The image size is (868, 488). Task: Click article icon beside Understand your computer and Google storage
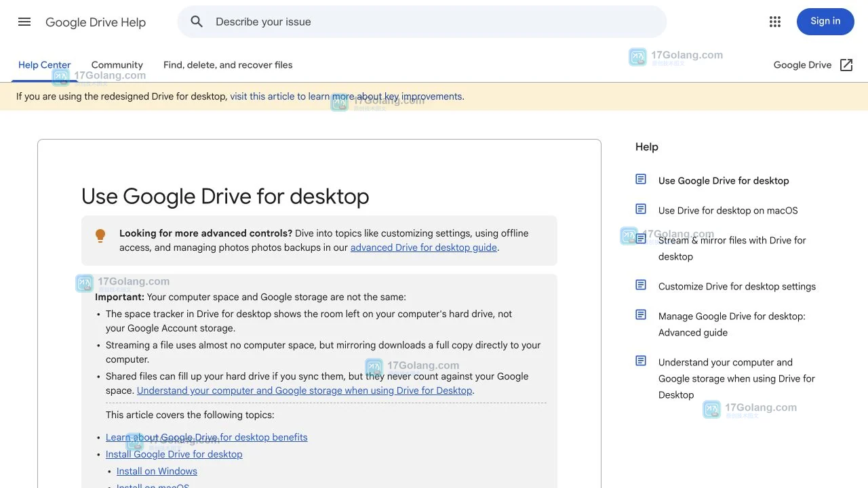[641, 361]
